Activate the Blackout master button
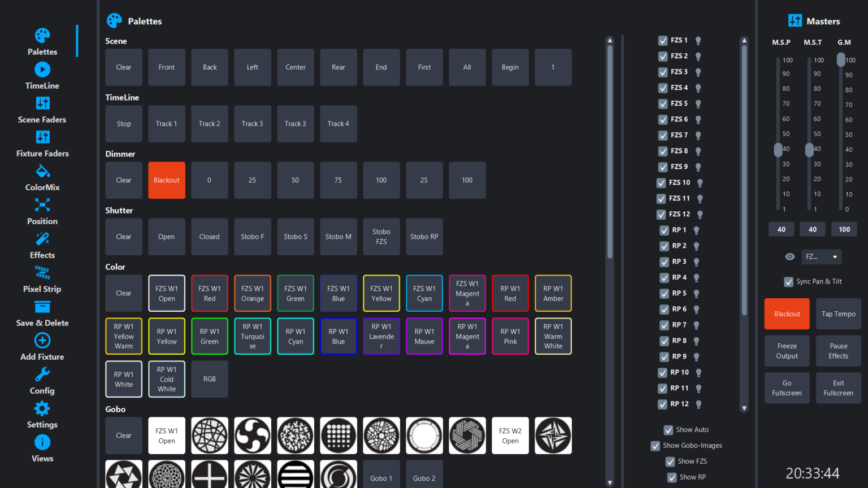The width and height of the screenshot is (868, 488). 787,313
